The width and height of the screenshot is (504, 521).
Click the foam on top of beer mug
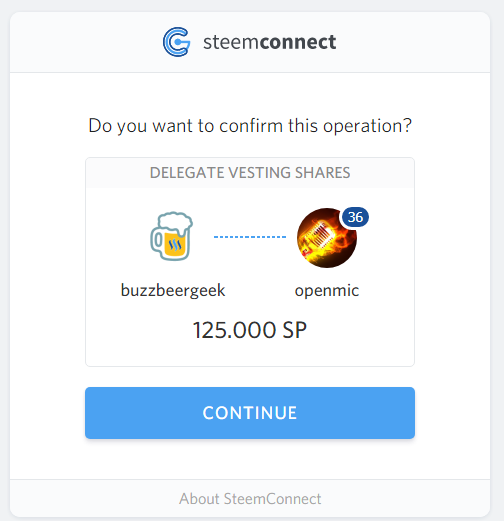[x=175, y=222]
